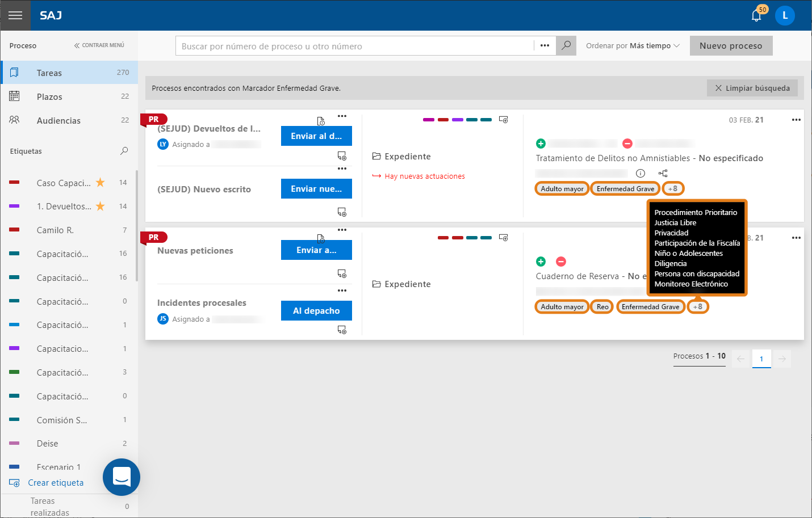The width and height of the screenshot is (812, 518).
Task: Click next page arrow in pagination
Action: [x=782, y=359]
